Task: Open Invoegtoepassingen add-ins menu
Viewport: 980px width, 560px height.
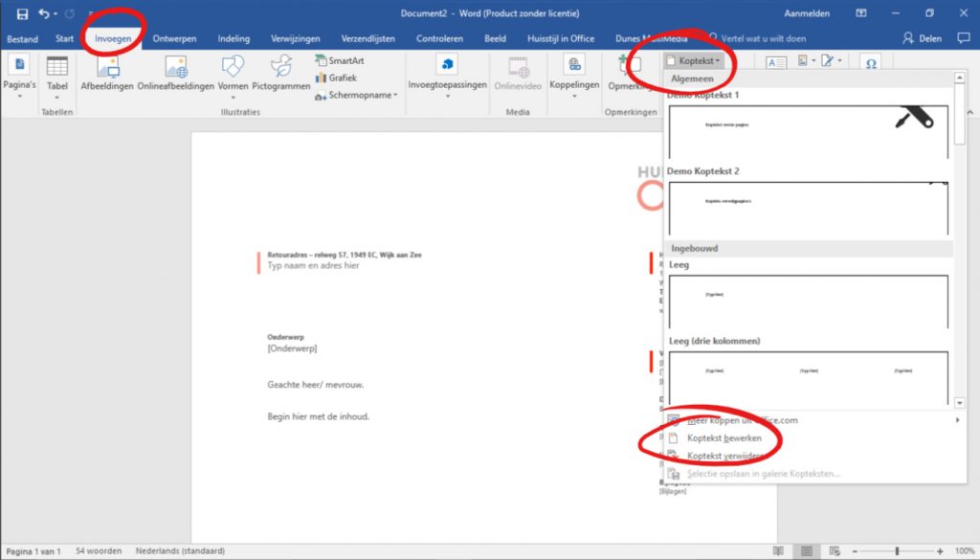Action: coord(448,78)
